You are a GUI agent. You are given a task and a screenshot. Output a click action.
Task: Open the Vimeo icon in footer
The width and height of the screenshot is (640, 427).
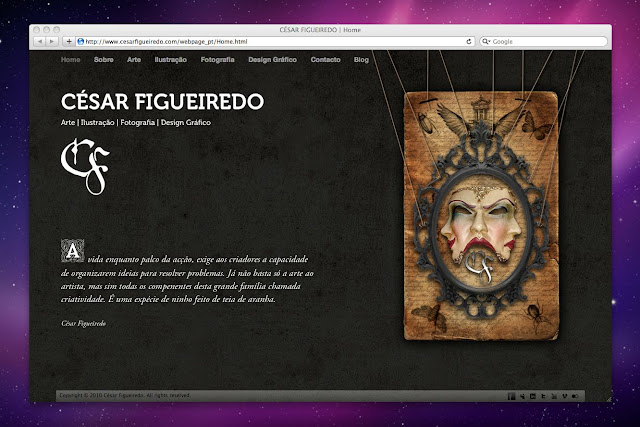click(565, 396)
